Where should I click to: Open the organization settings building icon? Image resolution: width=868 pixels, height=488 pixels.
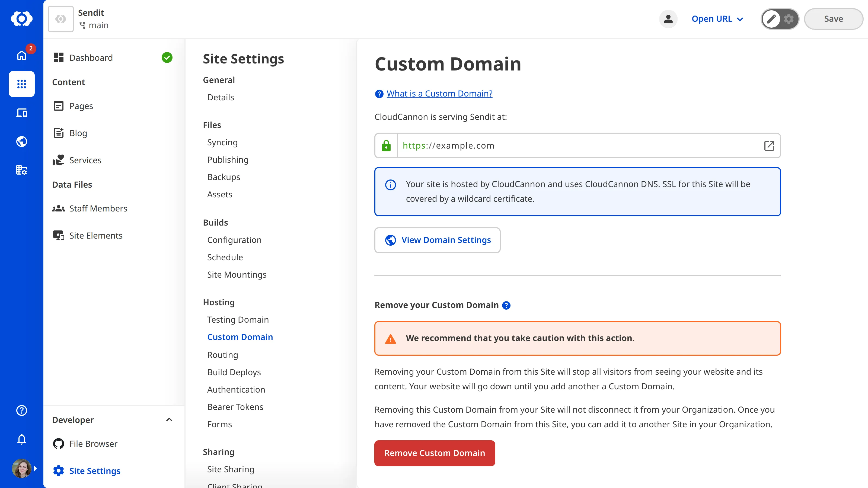pyautogui.click(x=22, y=170)
